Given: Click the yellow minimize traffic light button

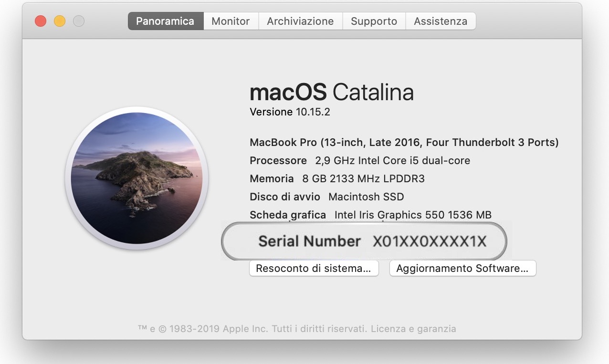Looking at the screenshot, I should coord(59,21).
